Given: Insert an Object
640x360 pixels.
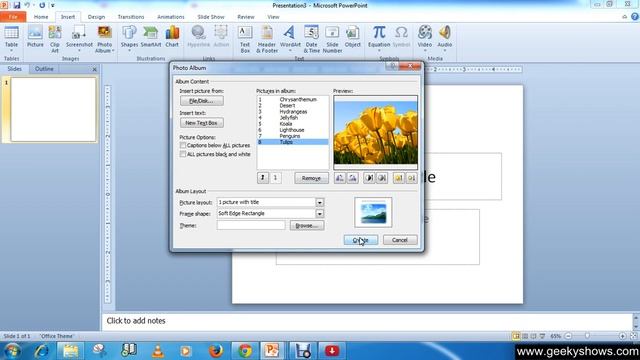Looking at the screenshot, I should tap(353, 37).
